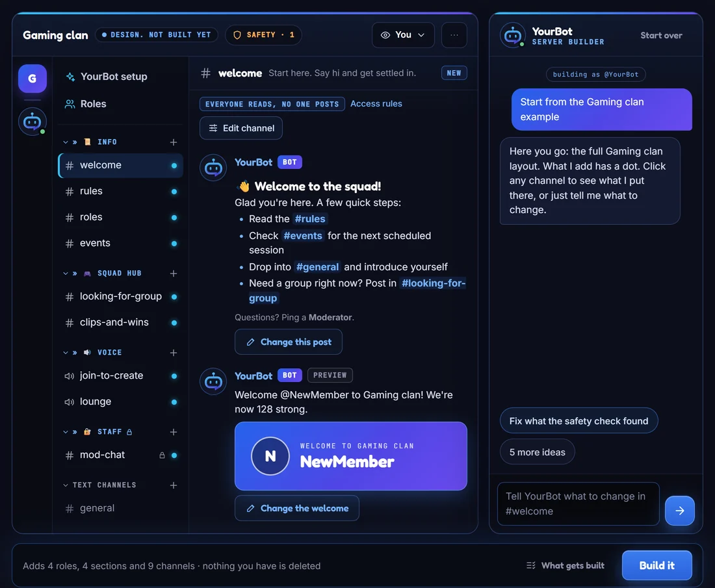Select the events channel
Screen dimensions: 715x588
click(121, 244)
